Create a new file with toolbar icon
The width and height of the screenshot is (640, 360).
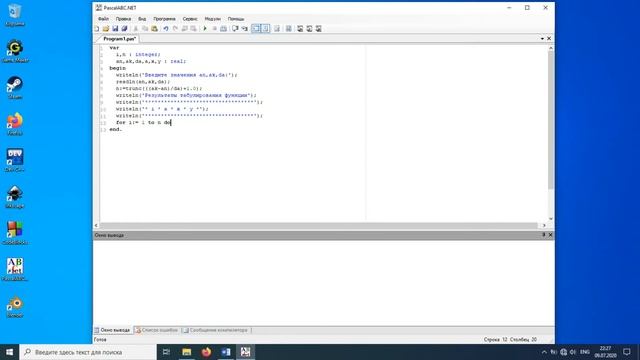[97, 29]
